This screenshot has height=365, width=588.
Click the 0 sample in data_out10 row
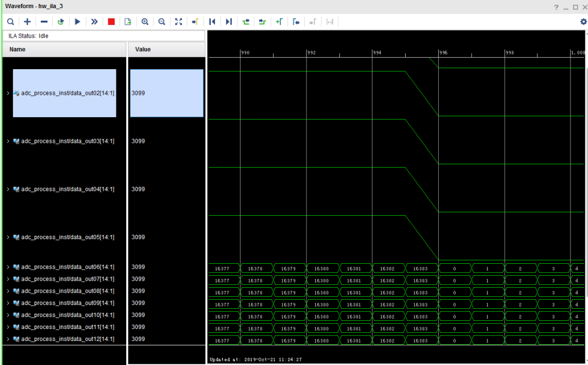(455, 317)
